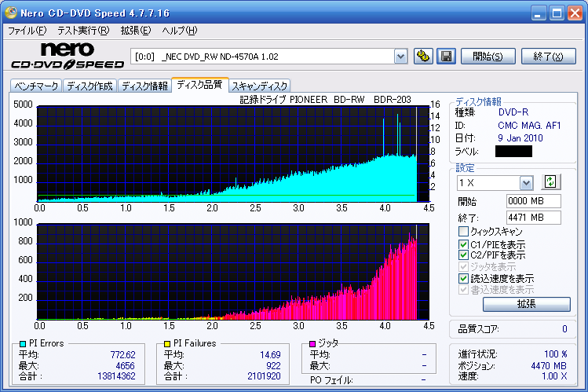Click the yellow PI Failures legend square
588x392 pixels.
[167, 343]
